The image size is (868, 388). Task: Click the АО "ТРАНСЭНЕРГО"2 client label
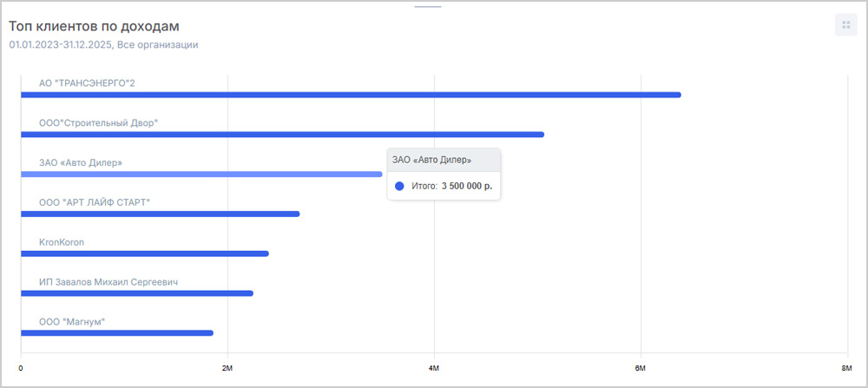click(87, 83)
